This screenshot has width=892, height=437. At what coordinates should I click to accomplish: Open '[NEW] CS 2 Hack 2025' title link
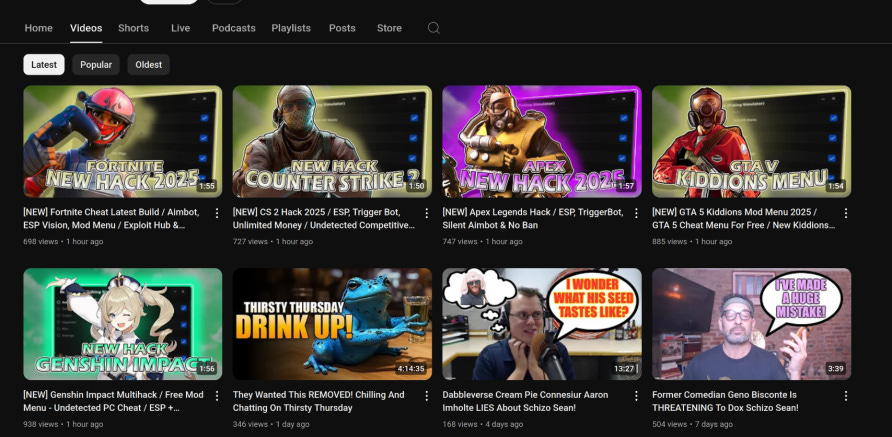(324, 218)
